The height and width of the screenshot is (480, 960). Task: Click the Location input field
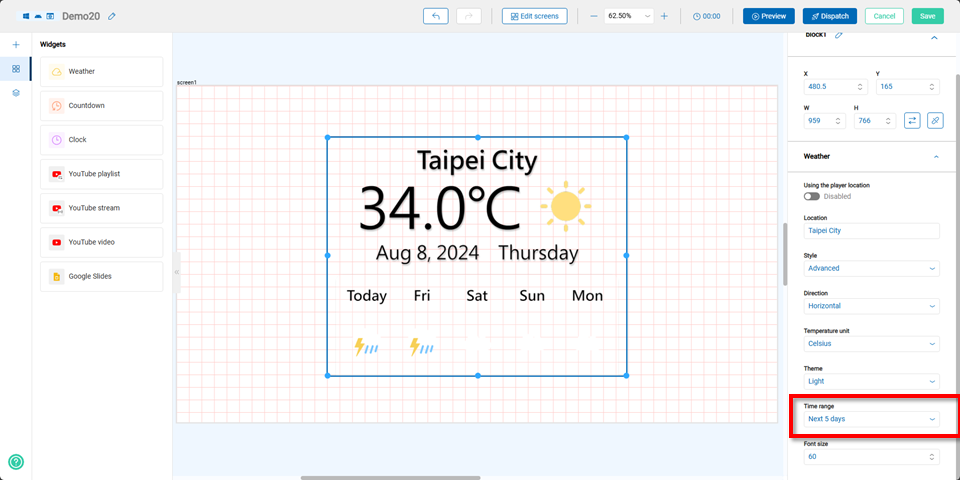click(x=871, y=230)
